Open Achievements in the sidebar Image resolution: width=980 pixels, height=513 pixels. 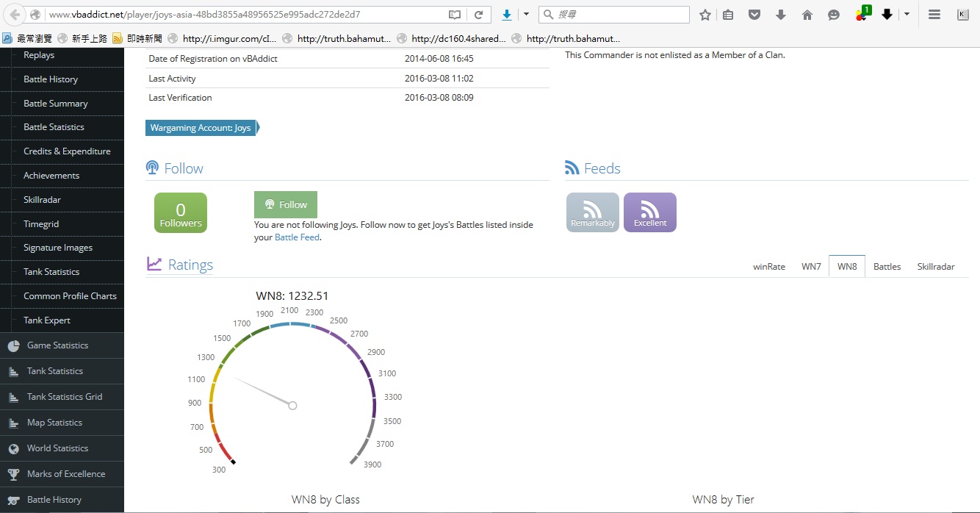click(51, 176)
